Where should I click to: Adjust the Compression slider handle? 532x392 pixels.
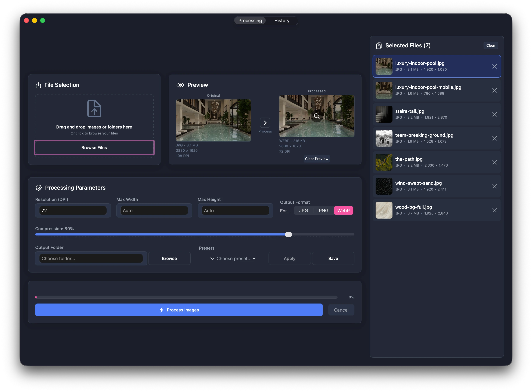point(289,234)
